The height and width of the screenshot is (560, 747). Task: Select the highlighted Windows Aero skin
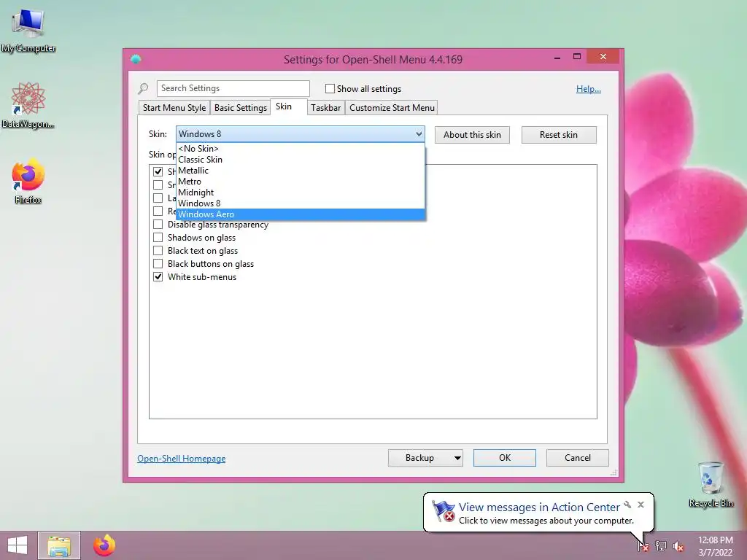tap(300, 214)
